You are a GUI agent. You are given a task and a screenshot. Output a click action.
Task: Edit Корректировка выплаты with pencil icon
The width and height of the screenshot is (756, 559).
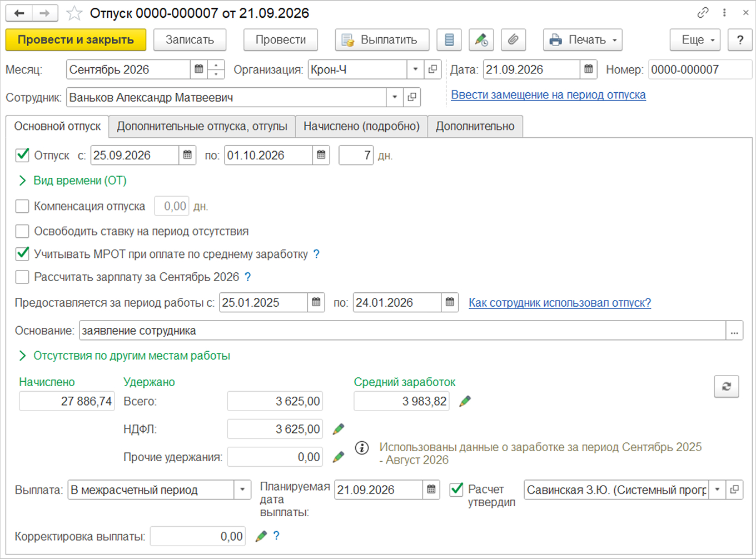[261, 536]
